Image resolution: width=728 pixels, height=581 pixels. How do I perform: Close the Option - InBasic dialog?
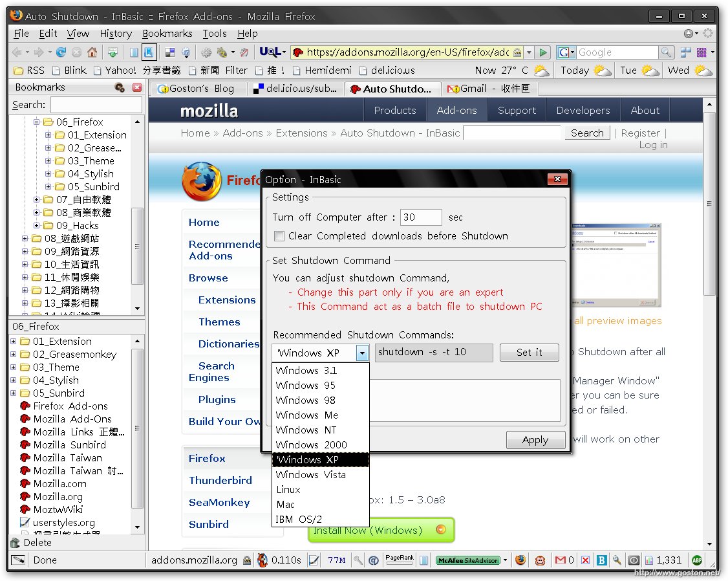pyautogui.click(x=557, y=179)
